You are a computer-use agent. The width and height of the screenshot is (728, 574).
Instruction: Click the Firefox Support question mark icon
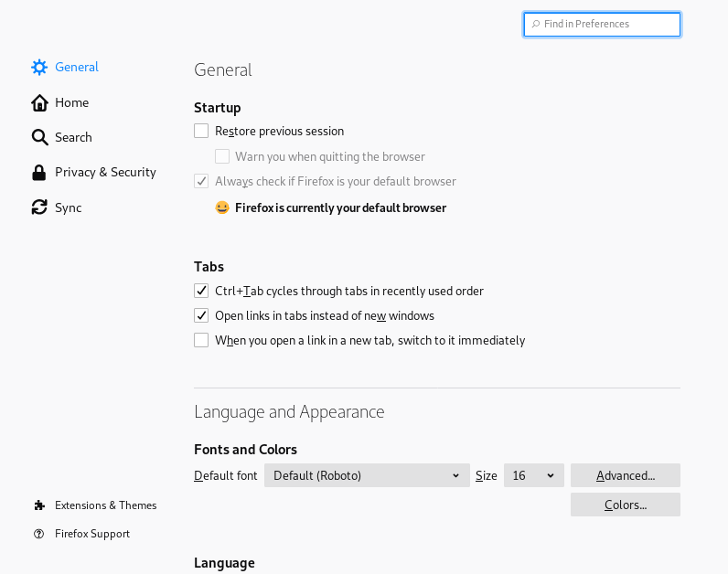click(39, 534)
